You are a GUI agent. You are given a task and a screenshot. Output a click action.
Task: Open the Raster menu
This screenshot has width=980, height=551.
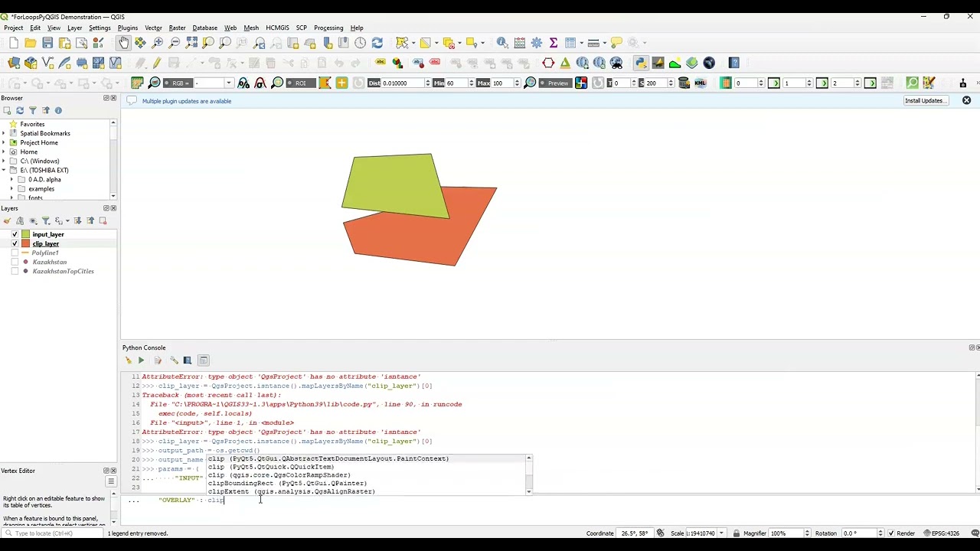pyautogui.click(x=177, y=28)
